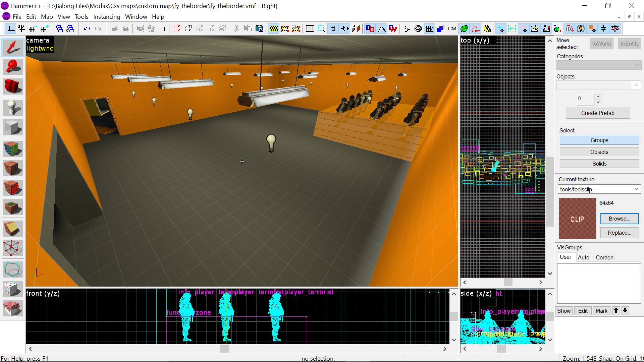Pick the Clipping tool icon
Screen dimensions: 644x362
tap(12, 229)
